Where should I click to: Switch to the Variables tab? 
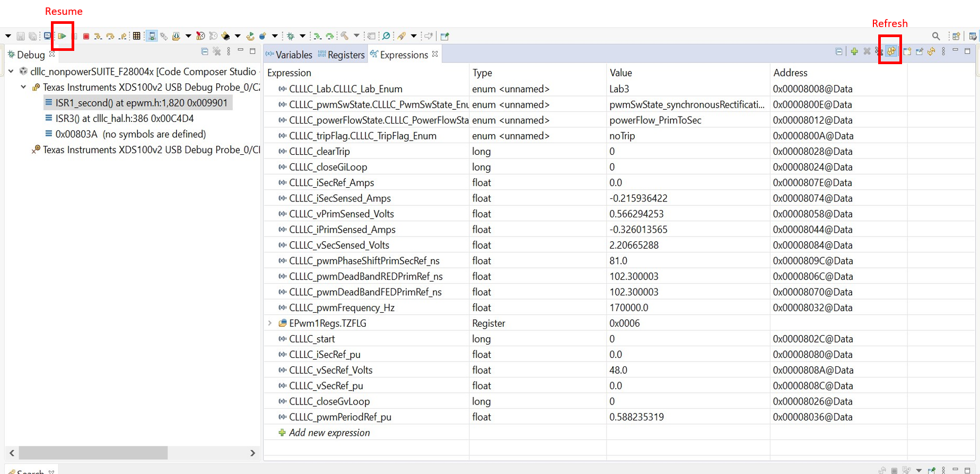click(x=289, y=55)
